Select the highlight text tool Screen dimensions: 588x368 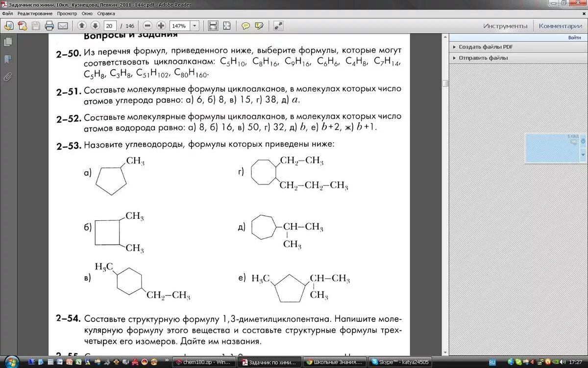(x=259, y=26)
